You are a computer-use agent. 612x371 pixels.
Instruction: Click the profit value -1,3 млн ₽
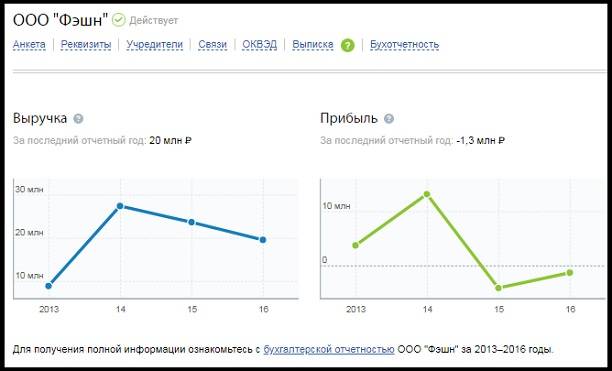(x=480, y=140)
